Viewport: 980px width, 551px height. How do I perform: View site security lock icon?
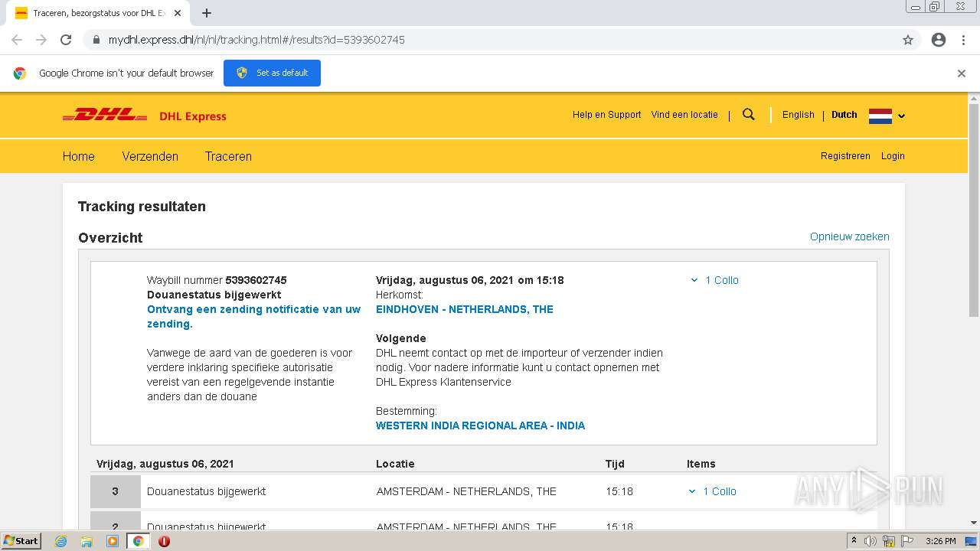click(96, 40)
